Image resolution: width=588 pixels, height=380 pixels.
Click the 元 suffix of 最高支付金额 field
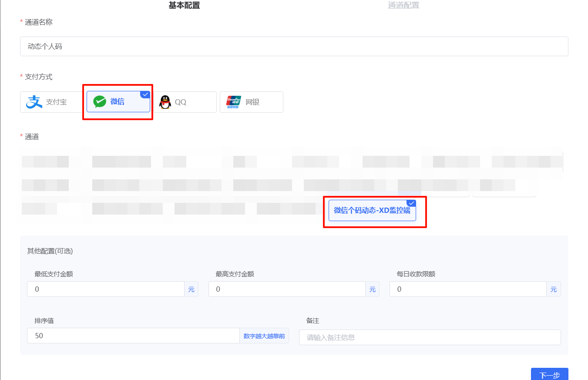[x=372, y=289]
